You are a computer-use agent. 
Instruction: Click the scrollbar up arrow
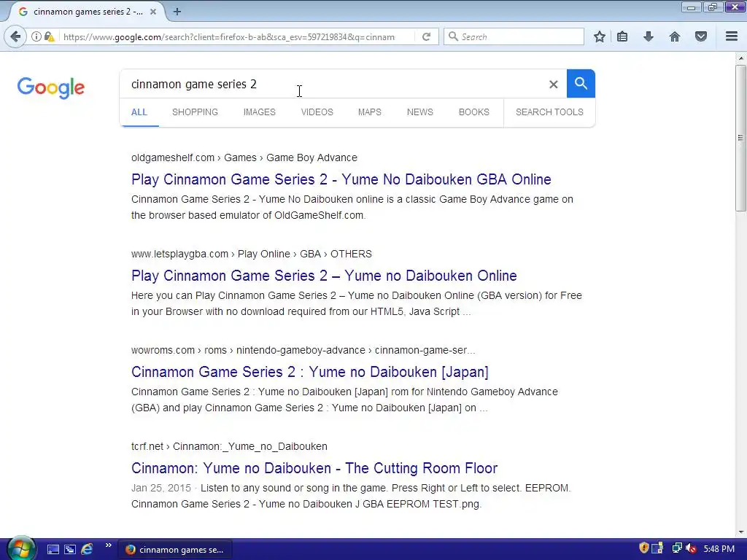coord(740,58)
